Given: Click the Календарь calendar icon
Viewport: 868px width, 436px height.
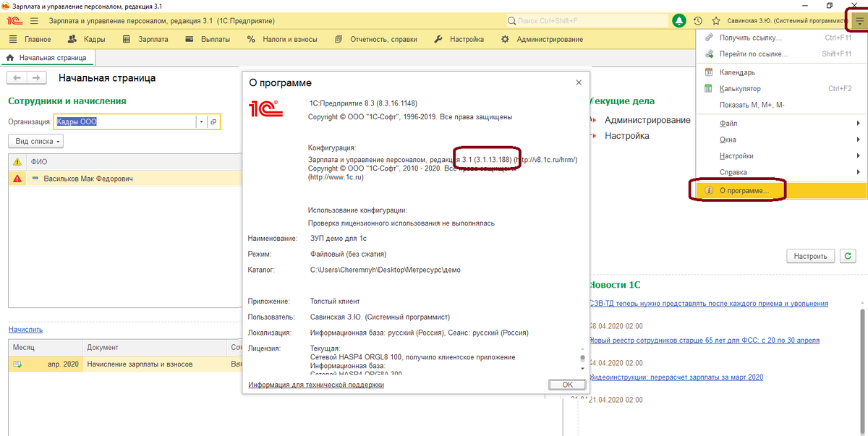Looking at the screenshot, I should pyautogui.click(x=709, y=72).
